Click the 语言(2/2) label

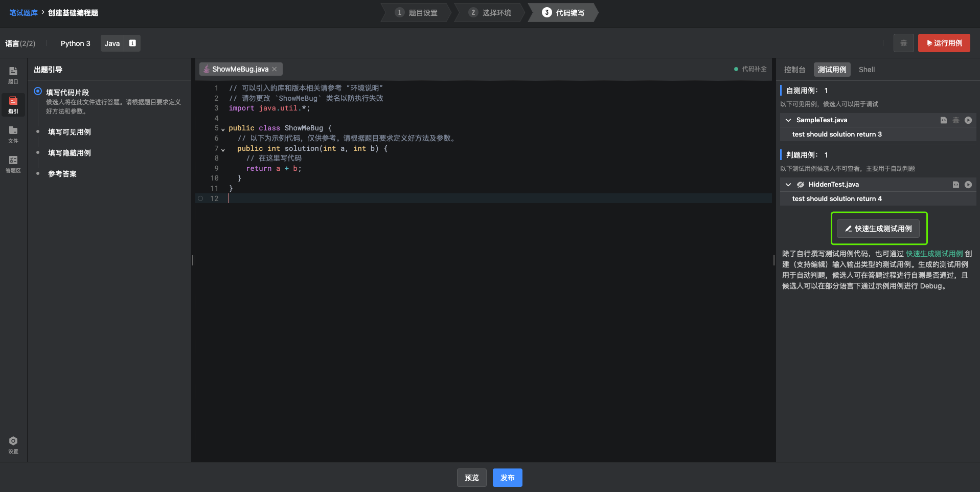click(20, 43)
